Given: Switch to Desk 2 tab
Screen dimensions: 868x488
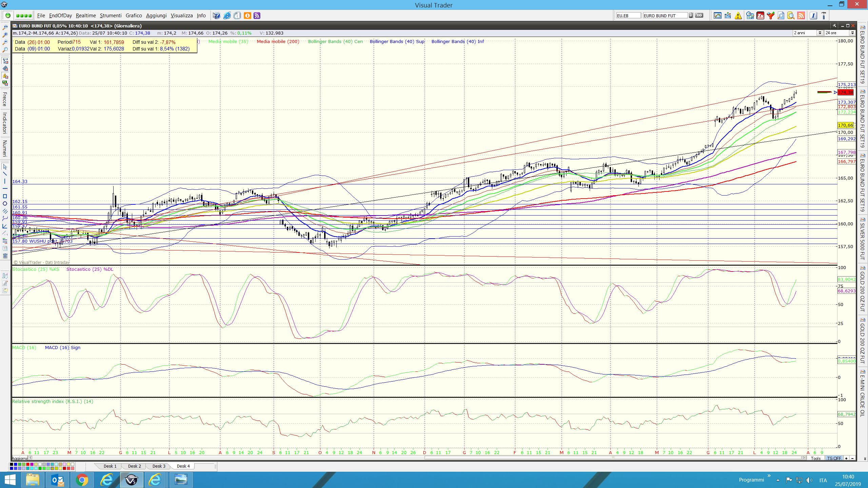Looking at the screenshot, I should click(x=134, y=466).
